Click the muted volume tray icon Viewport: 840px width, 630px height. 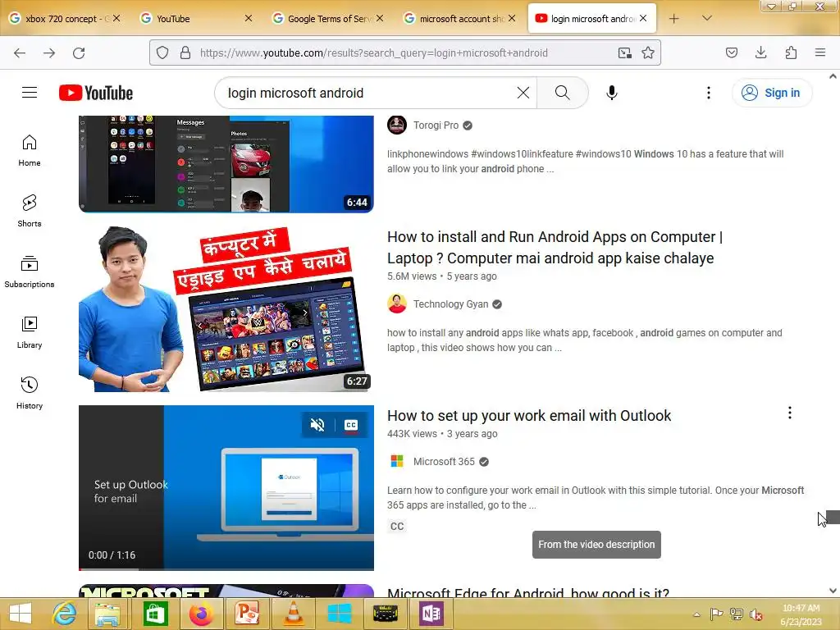[756, 614]
